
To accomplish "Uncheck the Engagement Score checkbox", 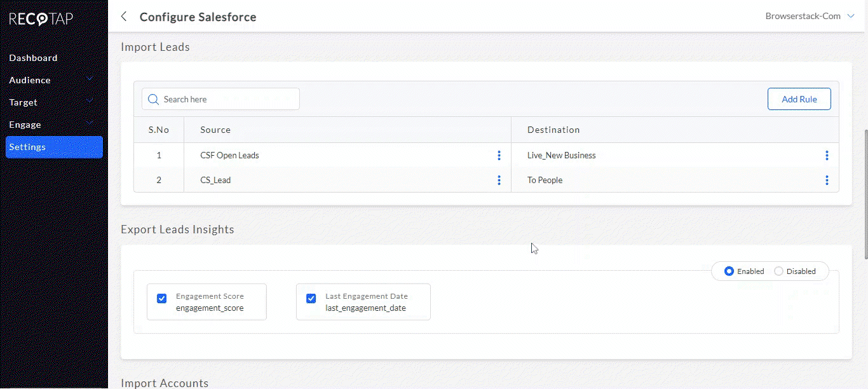I will (162, 299).
